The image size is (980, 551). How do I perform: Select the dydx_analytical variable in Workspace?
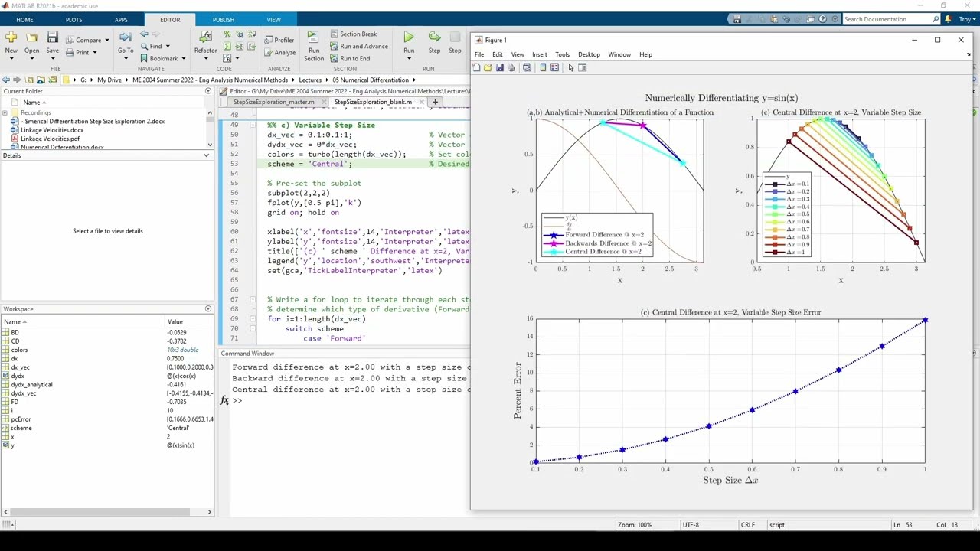pos(31,385)
